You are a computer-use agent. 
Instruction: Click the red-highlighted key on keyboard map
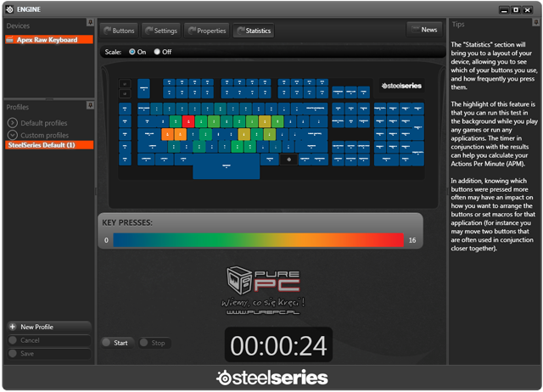188,121
